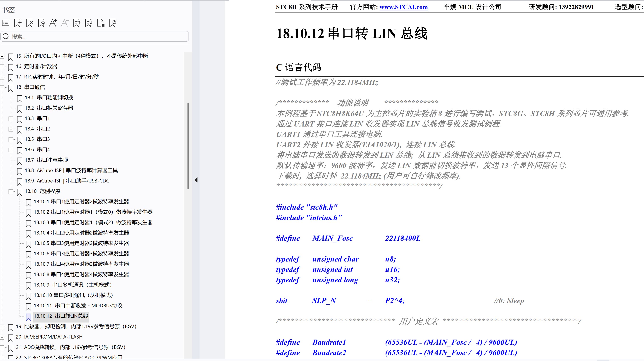Add a new bookmark
Viewport: 644px width, 361px height.
click(18, 23)
